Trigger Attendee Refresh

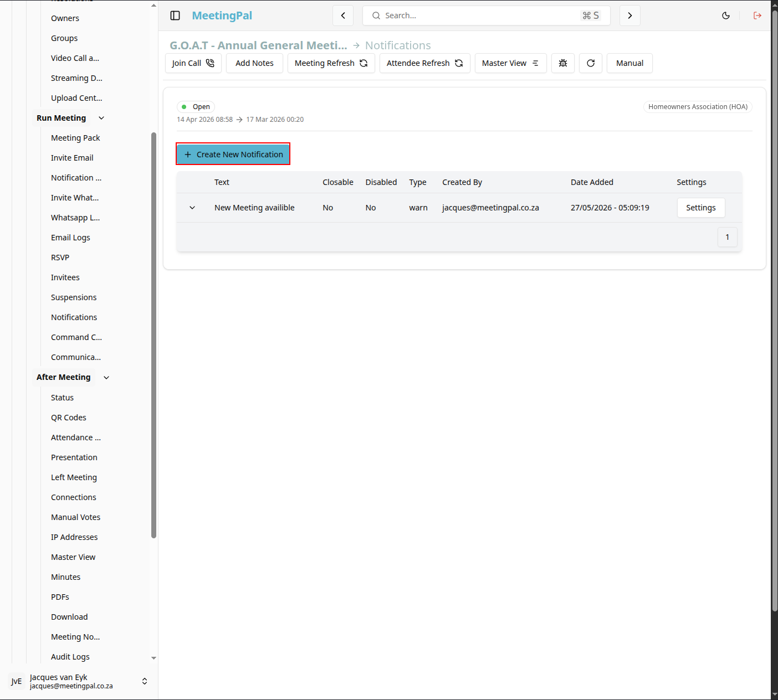click(x=425, y=63)
